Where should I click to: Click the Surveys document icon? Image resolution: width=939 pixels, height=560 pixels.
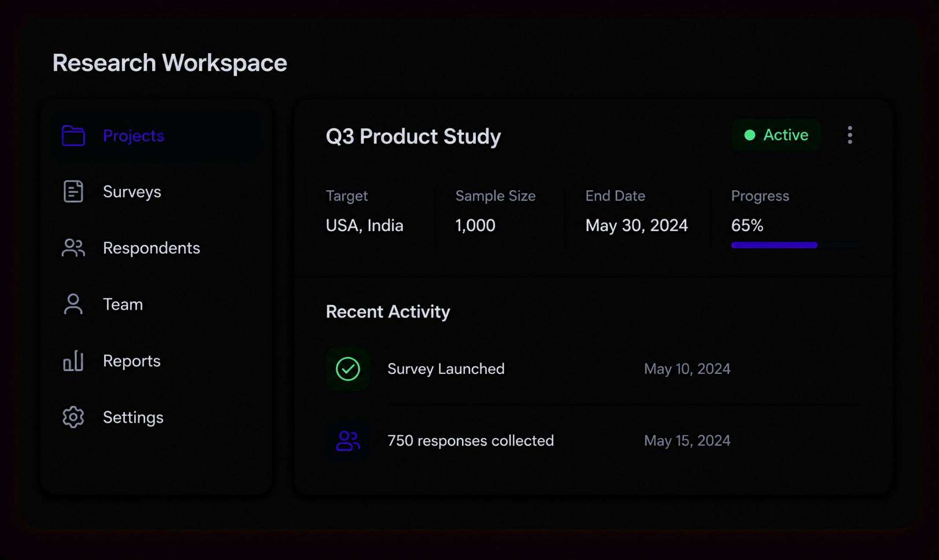[73, 192]
